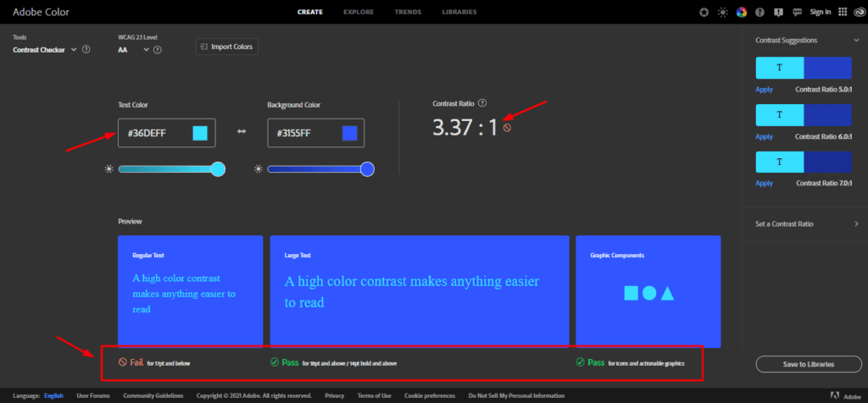
Task: Open Community Guidelines footer link
Action: (153, 396)
